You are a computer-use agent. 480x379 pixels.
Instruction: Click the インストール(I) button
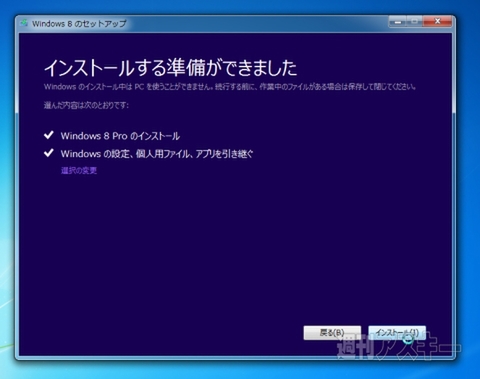(x=397, y=333)
